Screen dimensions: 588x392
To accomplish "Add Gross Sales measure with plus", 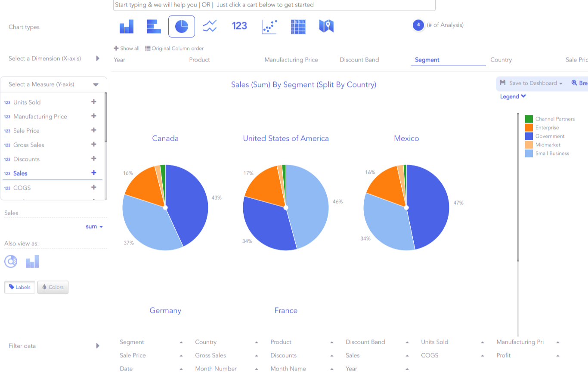I will pyautogui.click(x=94, y=144).
